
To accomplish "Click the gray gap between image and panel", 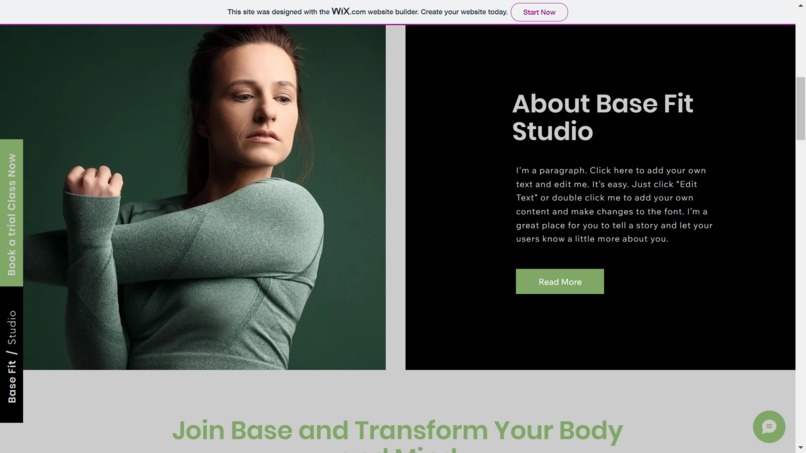I will (x=395, y=197).
